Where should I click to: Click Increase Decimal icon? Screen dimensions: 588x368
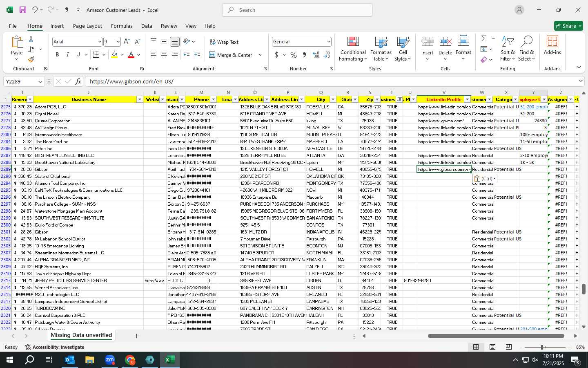[316, 55]
